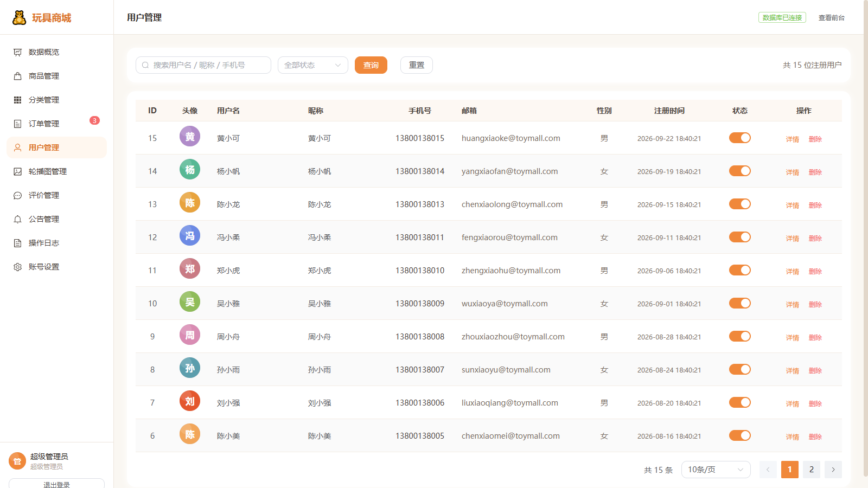Expand the 全部状态 filter dropdown
Image resolution: width=868 pixels, height=488 pixels.
point(313,65)
